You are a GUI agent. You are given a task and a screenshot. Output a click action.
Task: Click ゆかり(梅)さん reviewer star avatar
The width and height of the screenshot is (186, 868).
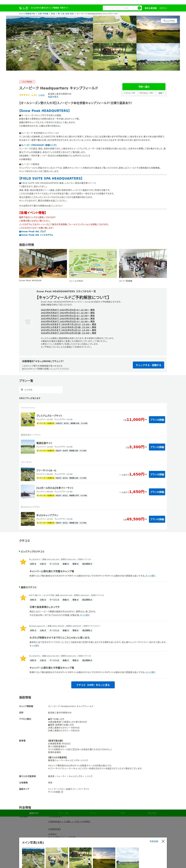23,598
